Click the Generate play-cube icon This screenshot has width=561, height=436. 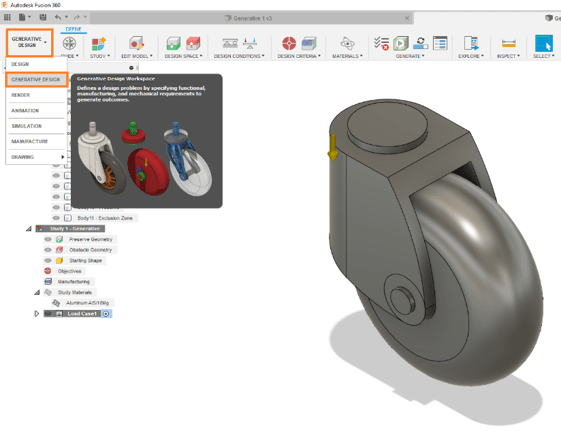401,44
